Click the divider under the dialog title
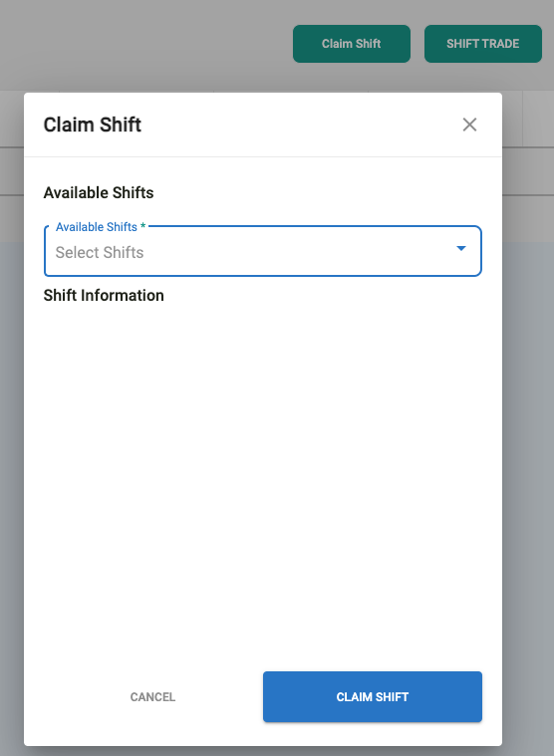Viewport: 554px width, 756px height. point(263,156)
